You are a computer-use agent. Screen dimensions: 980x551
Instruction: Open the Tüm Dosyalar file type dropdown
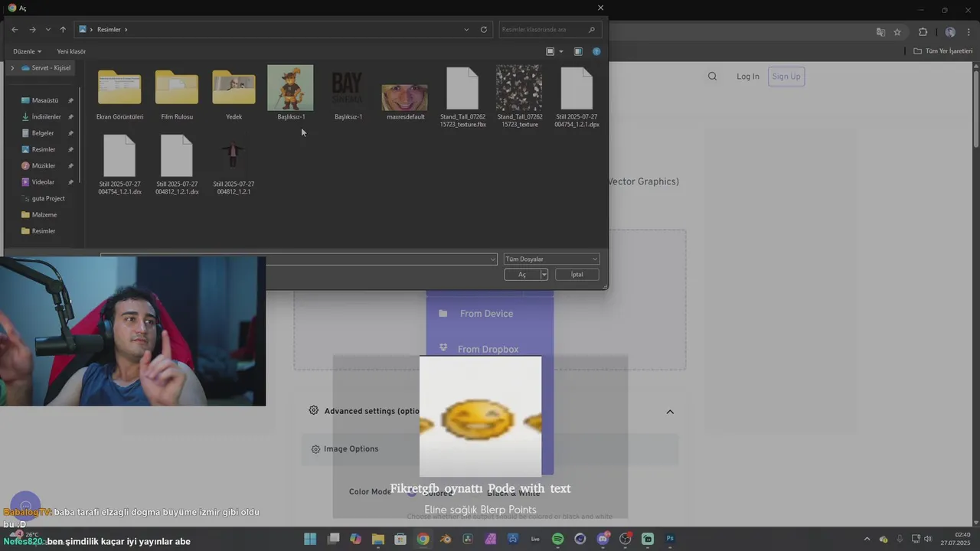point(551,259)
